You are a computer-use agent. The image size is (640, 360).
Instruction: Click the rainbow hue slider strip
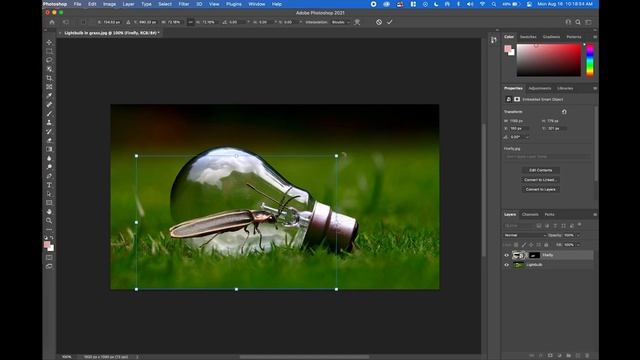pyautogui.click(x=590, y=60)
